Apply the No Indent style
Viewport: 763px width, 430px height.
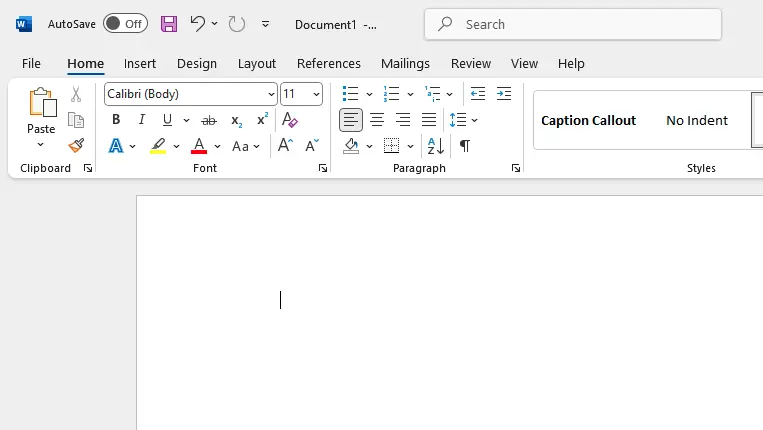point(697,120)
